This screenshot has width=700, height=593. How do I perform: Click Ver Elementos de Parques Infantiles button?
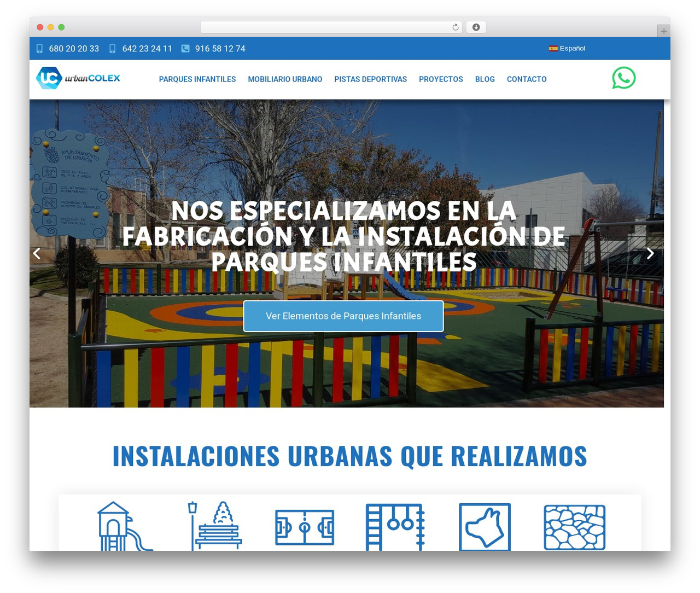(x=343, y=316)
